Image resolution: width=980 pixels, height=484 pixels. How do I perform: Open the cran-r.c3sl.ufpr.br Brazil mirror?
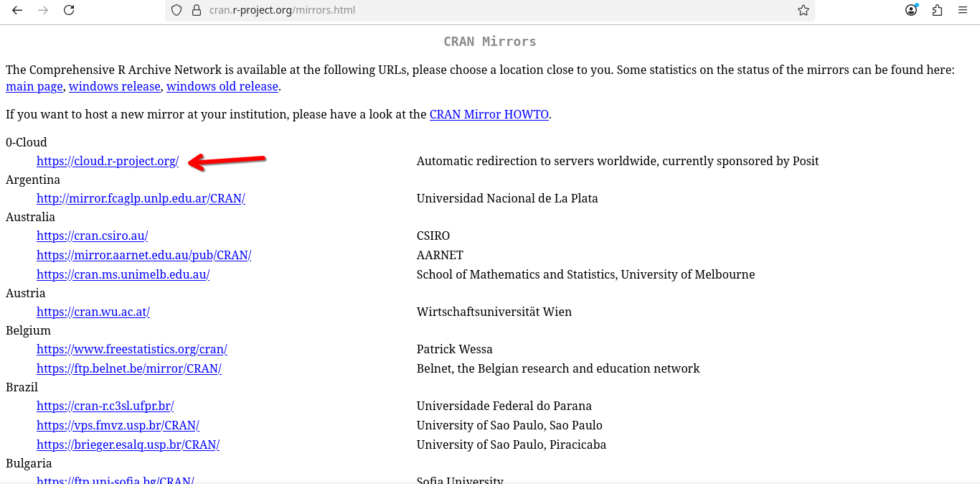click(105, 406)
